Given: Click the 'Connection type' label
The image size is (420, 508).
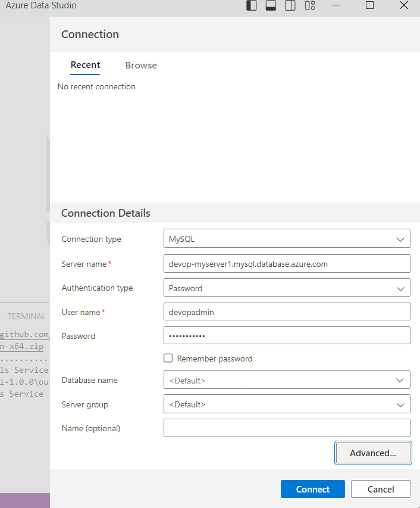Looking at the screenshot, I should (x=91, y=239).
